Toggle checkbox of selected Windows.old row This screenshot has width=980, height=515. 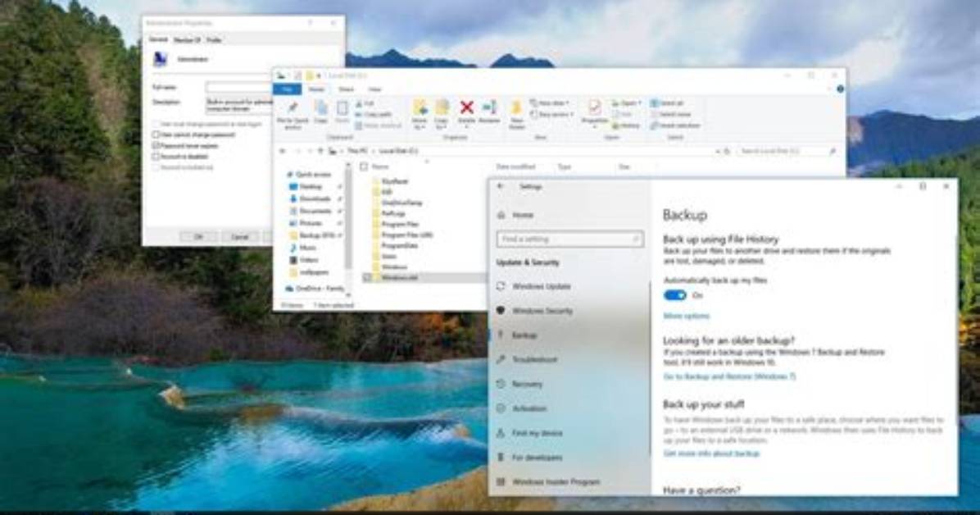(x=367, y=276)
